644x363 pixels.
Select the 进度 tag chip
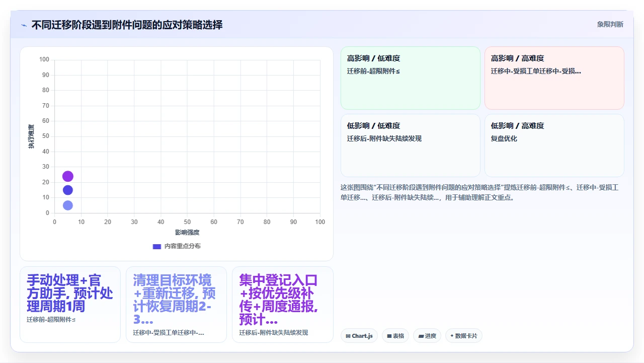click(x=427, y=336)
